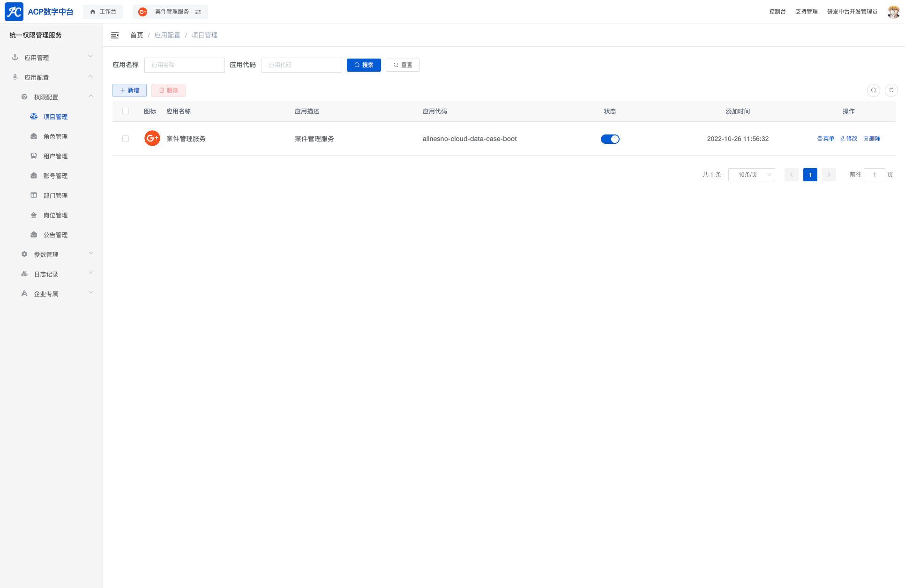The width and height of the screenshot is (905, 588).
Task: Click the switch arrows beside 案件管理服务 tab
Action: click(x=198, y=12)
